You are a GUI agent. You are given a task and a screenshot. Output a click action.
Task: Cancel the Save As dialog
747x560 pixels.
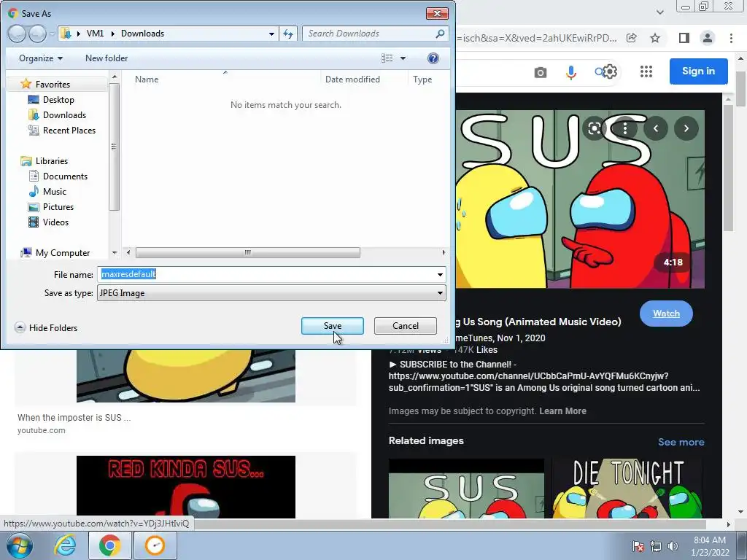click(x=405, y=326)
